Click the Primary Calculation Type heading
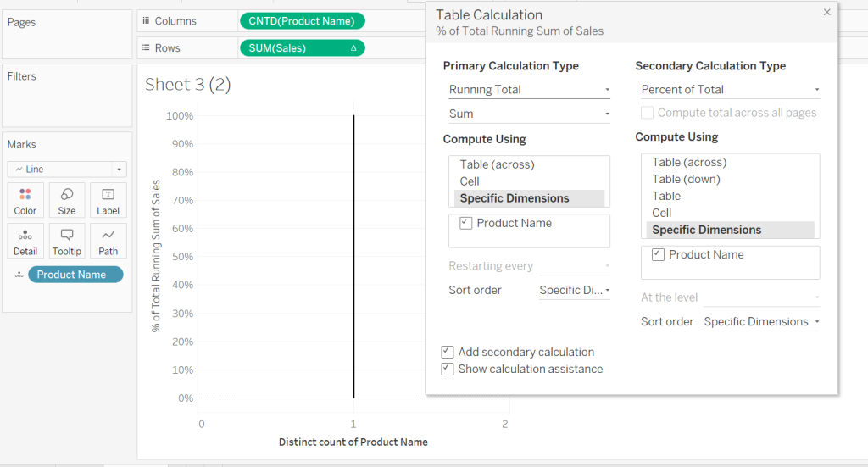868x467 pixels. [x=511, y=66]
